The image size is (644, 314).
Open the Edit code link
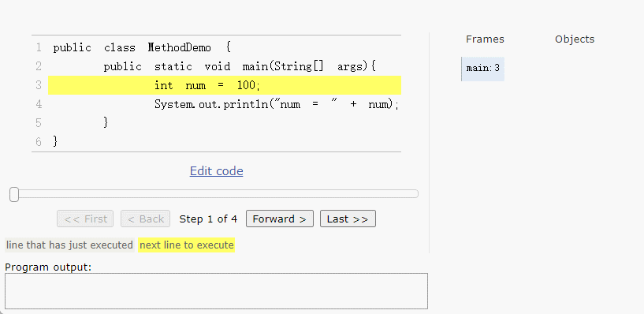217,171
